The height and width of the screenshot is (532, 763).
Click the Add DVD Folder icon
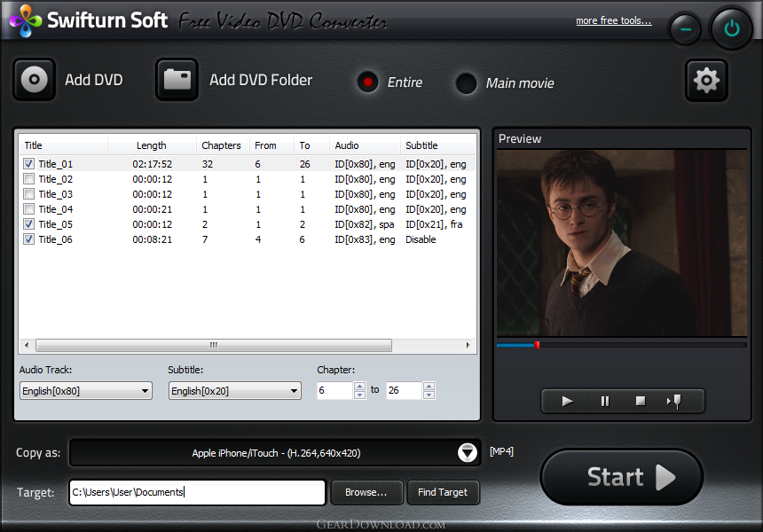(x=177, y=80)
